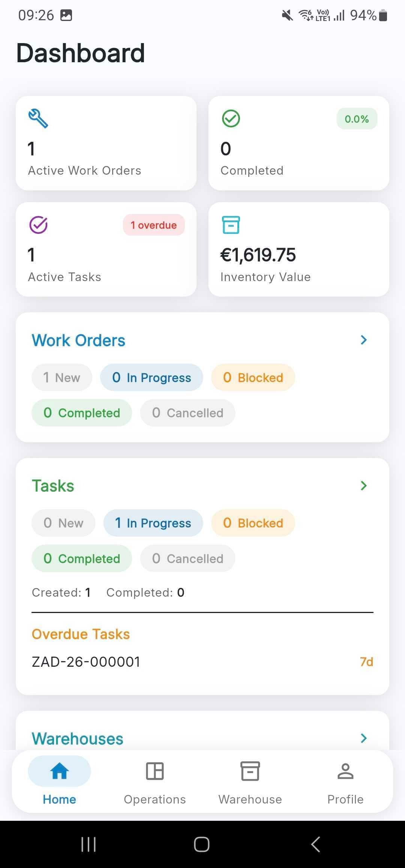Toggle the 0 Blocked filter under Tasks
405x868 pixels.
click(x=253, y=523)
